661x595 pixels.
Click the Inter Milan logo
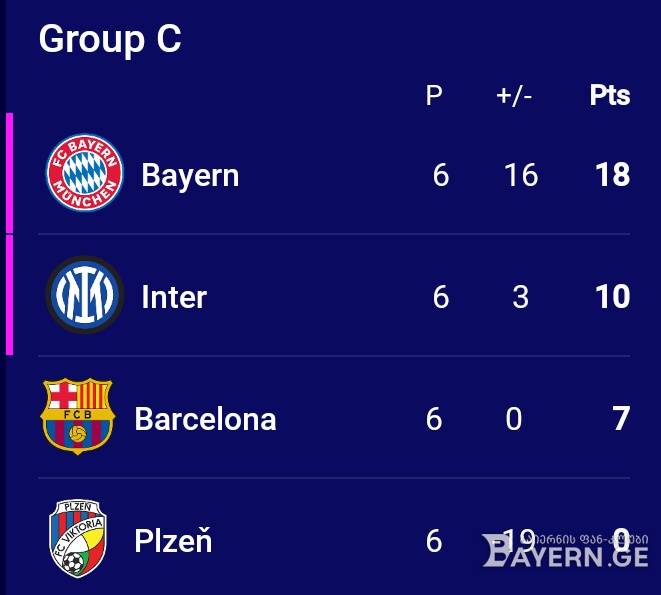(84, 294)
